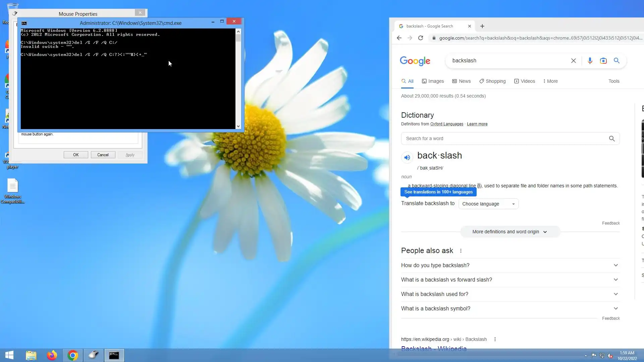This screenshot has width=644, height=362.
Task: Open a new Chrome tab
Action: click(x=482, y=26)
